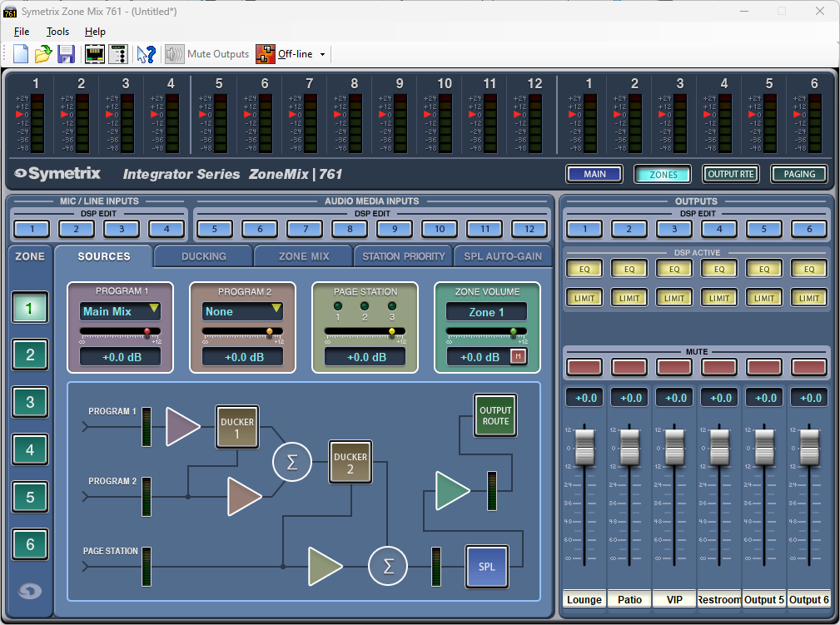Open the Program 1 Main Mix dropdown
The width and height of the screenshot is (840, 625).
click(x=120, y=311)
